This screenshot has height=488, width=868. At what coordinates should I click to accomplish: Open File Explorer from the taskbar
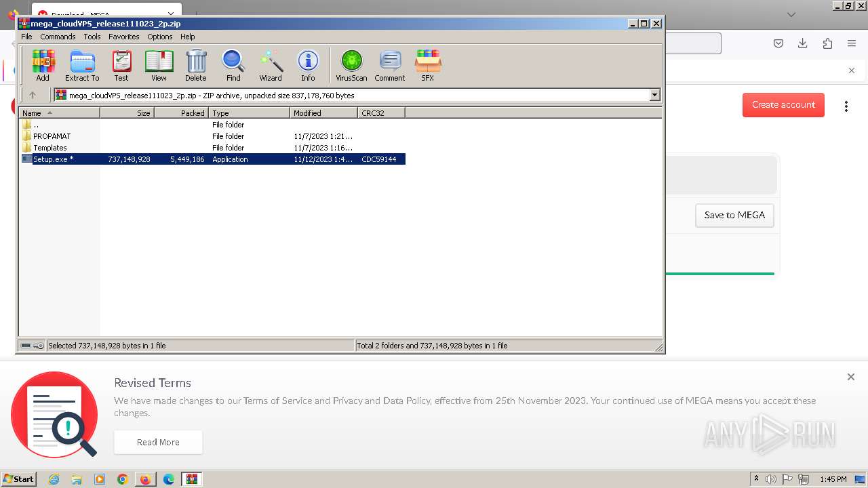[x=77, y=479]
